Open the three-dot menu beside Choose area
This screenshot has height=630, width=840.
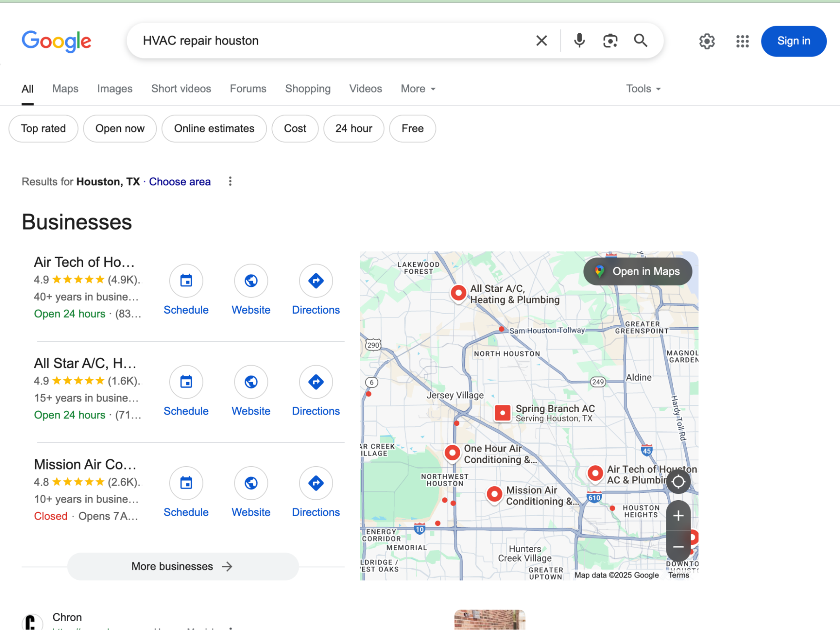click(x=230, y=181)
